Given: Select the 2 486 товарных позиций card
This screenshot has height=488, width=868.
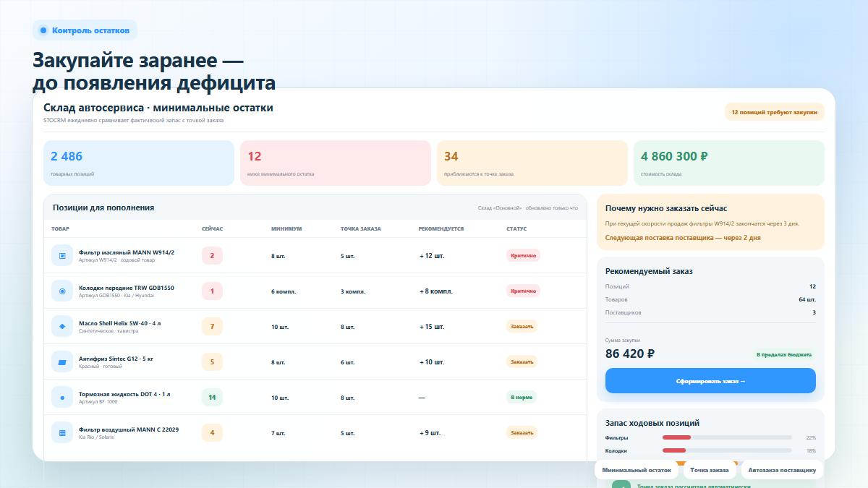Looking at the screenshot, I should pyautogui.click(x=139, y=163).
